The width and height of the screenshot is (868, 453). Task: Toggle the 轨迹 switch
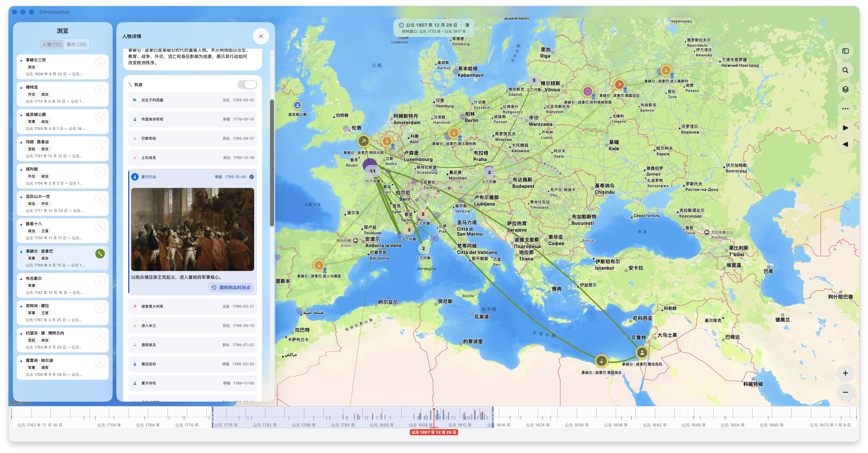point(247,85)
